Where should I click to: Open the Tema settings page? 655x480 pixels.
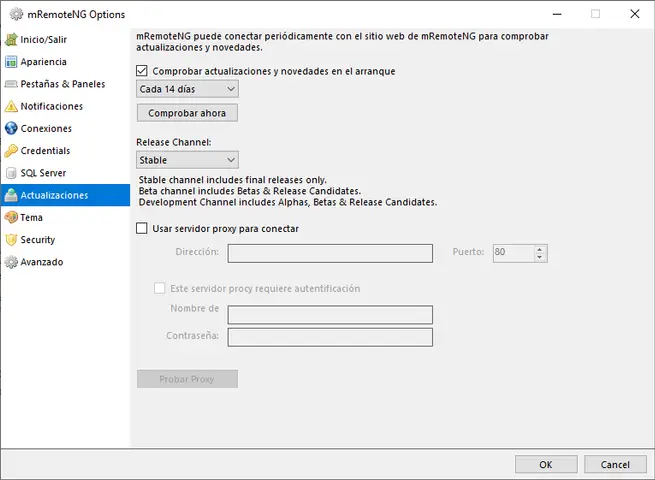pyautogui.click(x=65, y=217)
